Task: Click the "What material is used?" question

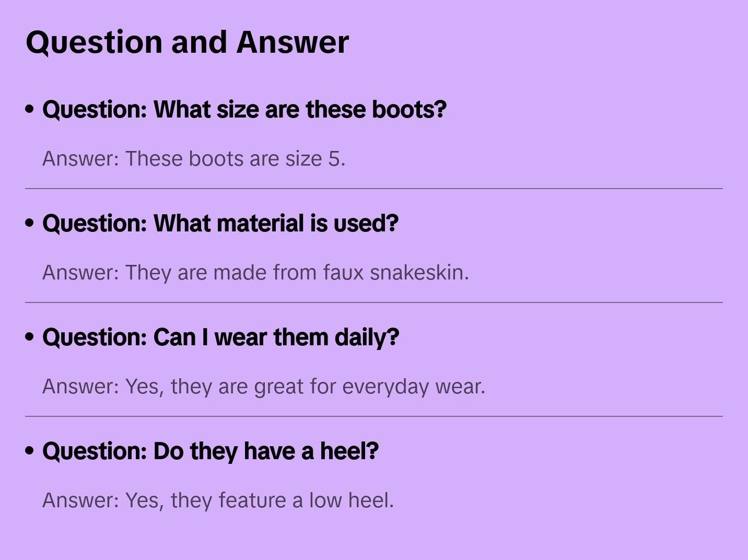Action: (x=220, y=224)
